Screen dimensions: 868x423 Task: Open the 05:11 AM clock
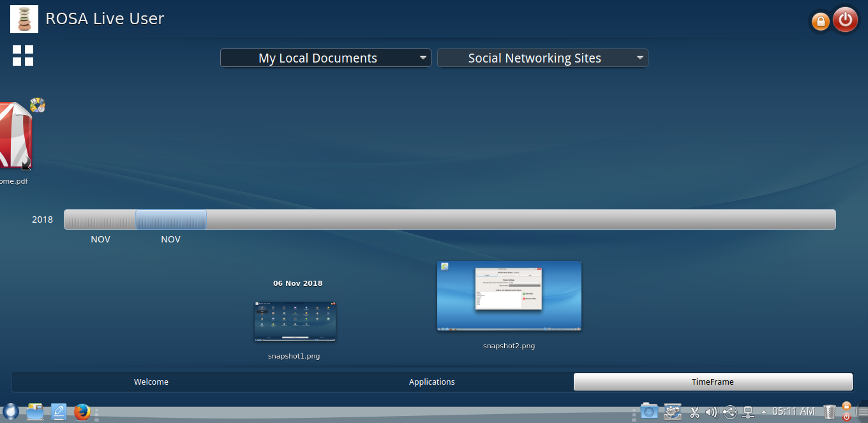point(793,412)
